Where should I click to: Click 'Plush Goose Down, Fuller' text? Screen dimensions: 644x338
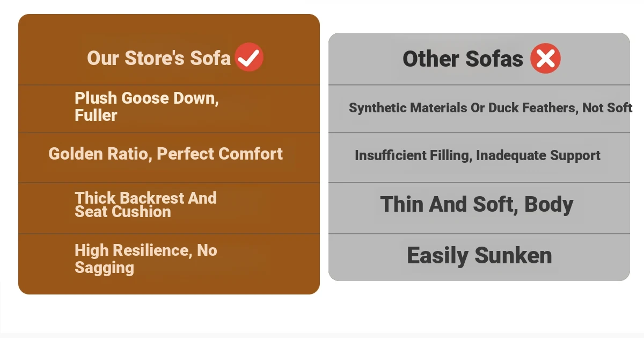[x=147, y=106]
